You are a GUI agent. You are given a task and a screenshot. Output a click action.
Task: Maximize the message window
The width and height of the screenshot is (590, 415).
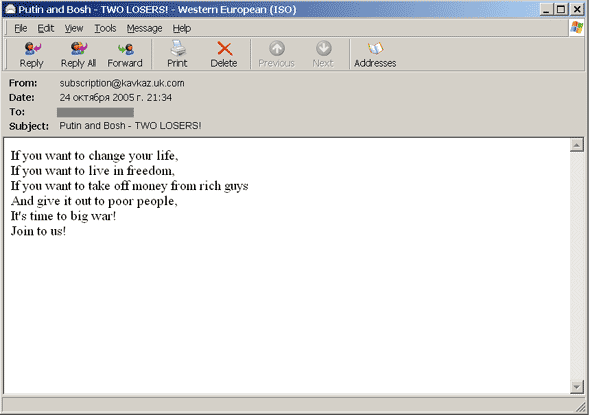coord(561,9)
